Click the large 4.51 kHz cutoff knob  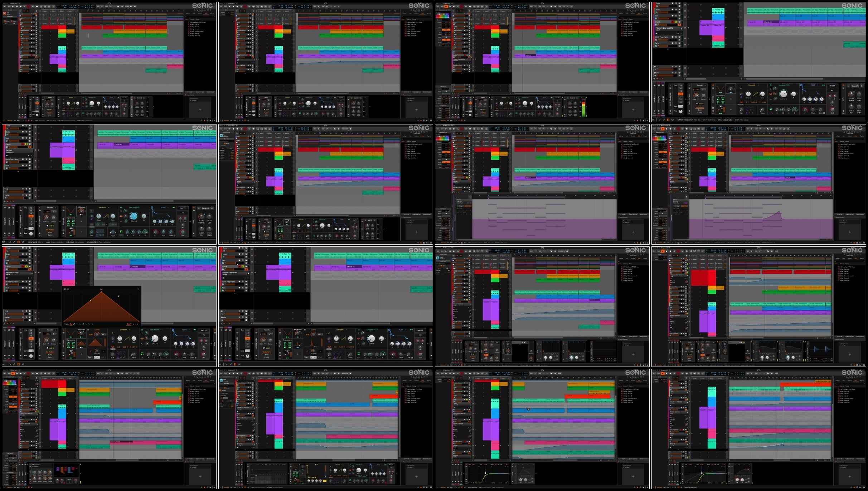point(784,94)
